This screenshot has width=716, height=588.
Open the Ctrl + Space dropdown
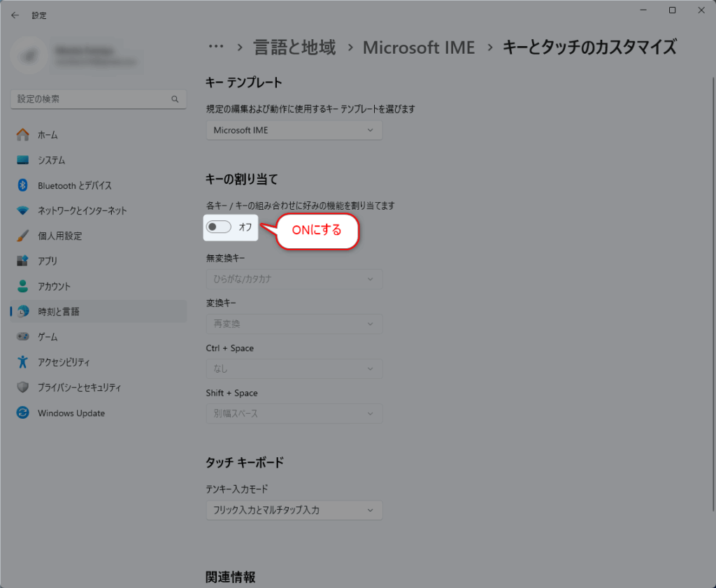(294, 369)
